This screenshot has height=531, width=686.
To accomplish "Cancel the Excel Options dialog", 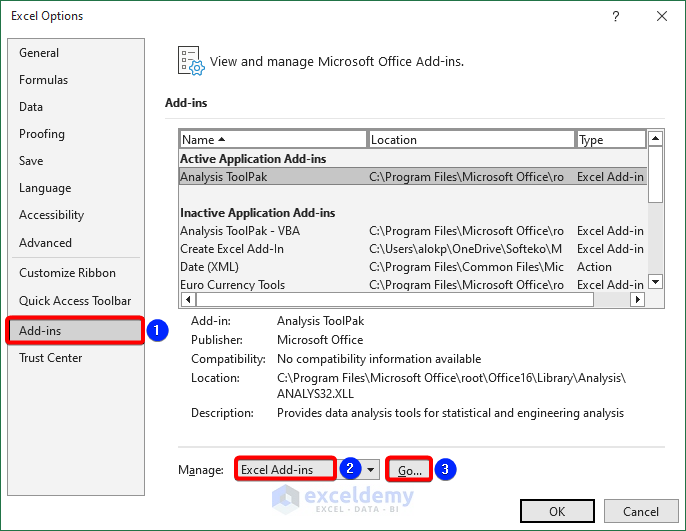I will tap(641, 511).
